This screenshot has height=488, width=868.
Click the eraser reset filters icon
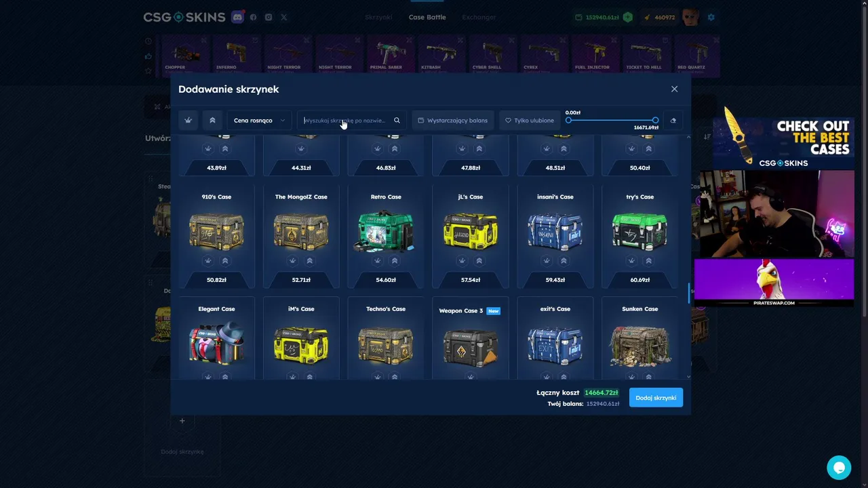pyautogui.click(x=673, y=120)
